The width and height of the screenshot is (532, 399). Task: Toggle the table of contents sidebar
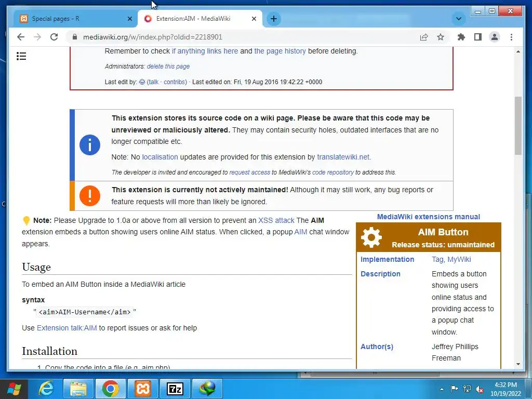[x=21, y=56]
